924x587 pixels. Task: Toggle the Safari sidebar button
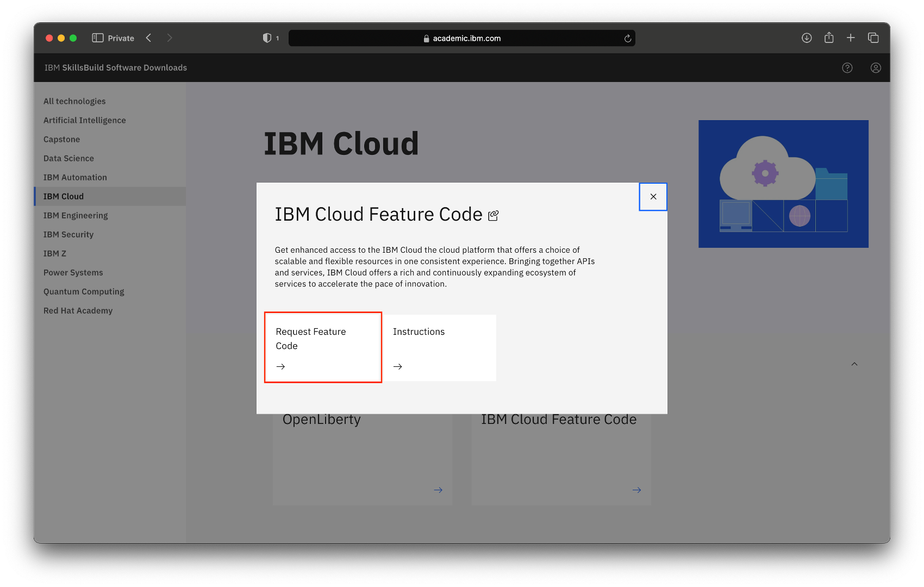[98, 38]
